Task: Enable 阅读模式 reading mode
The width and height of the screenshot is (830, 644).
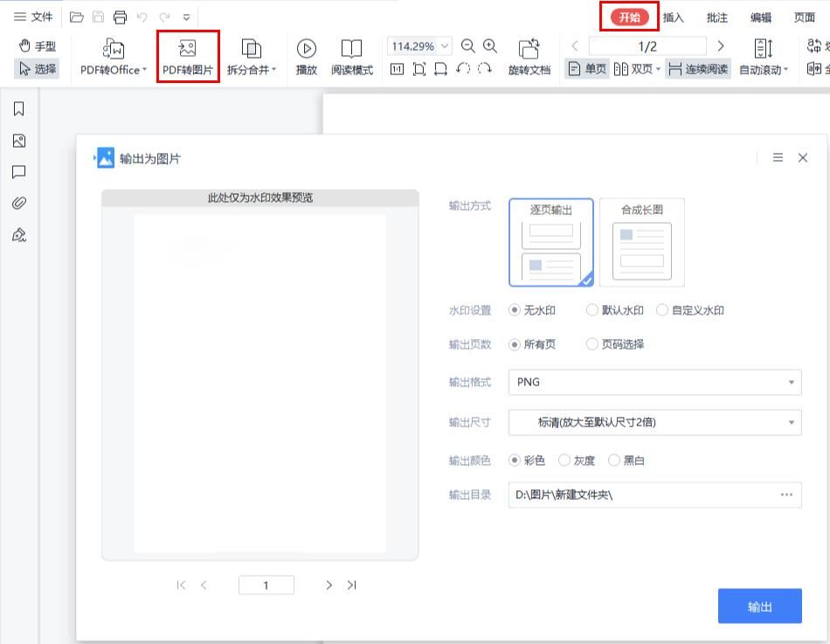Action: point(351,57)
